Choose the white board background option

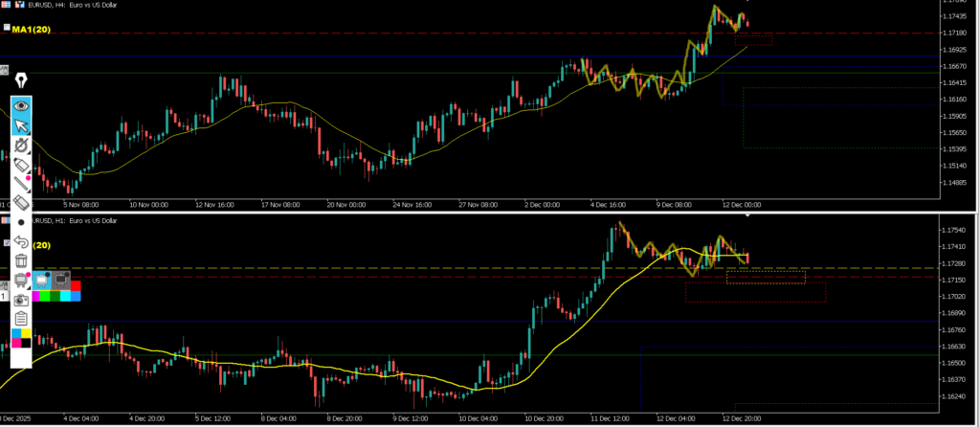click(x=42, y=281)
